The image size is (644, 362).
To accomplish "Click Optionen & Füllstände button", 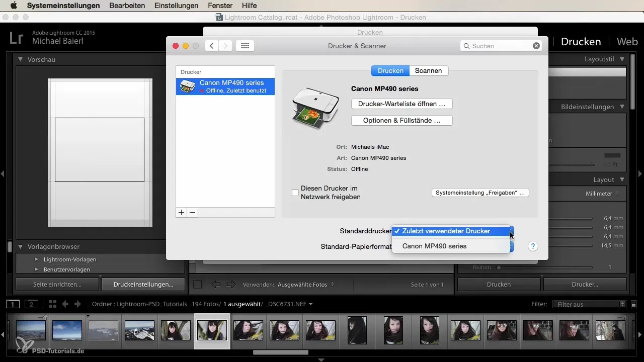I will (401, 121).
